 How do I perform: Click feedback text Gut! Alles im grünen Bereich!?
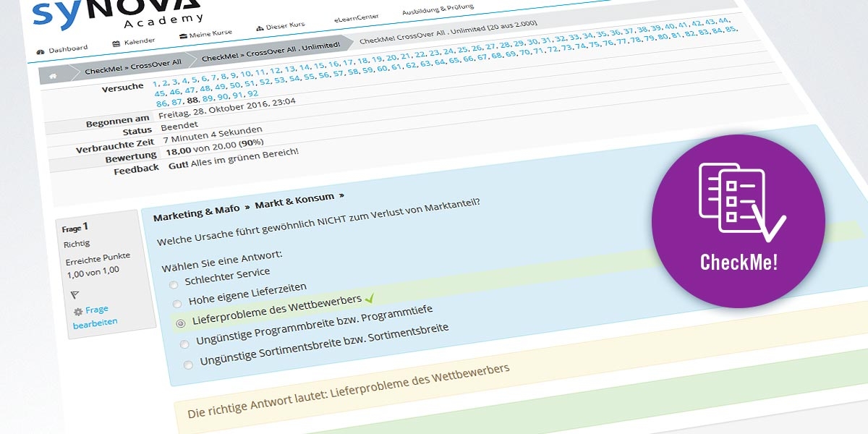pyautogui.click(x=233, y=158)
